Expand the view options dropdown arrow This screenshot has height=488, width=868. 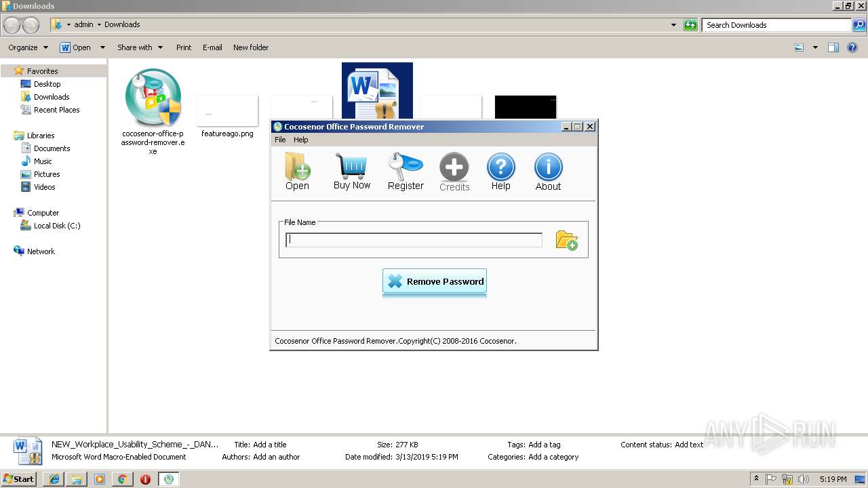(815, 47)
